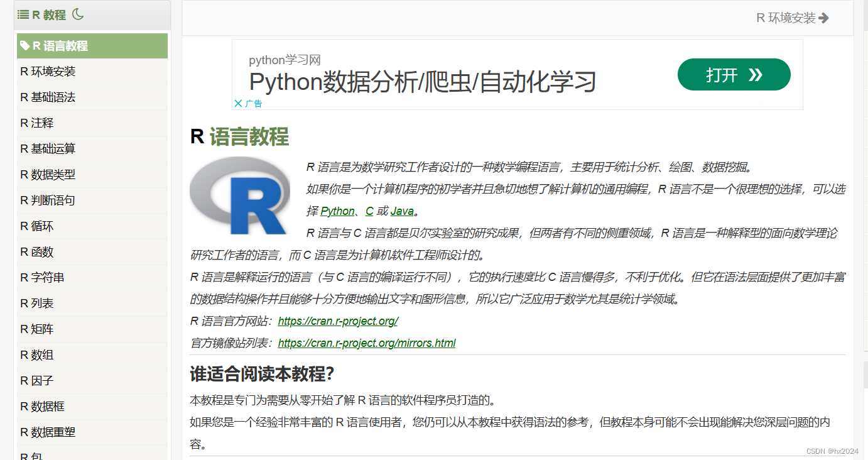Click the tag icon next to R 语言教程

tap(26, 46)
